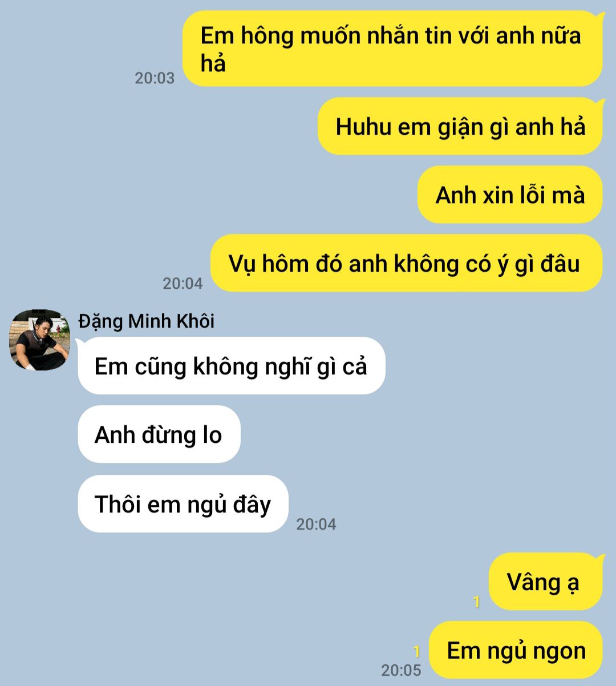Tap the bubble 'Vụ hôm đó anh không có ý gì đâu'
Screen dimensions: 616x686
coord(406,263)
